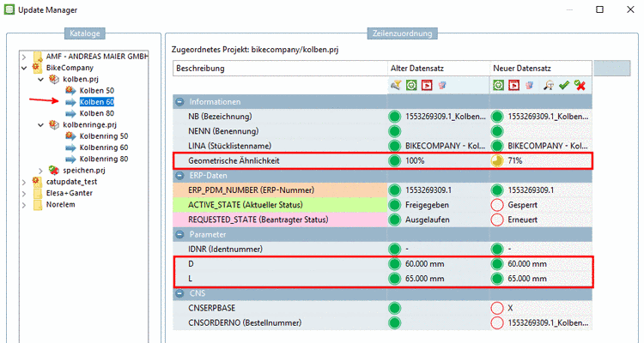644x343 pixels.
Task: Click the LINA (Stücklistenname) row label
Action: (x=229, y=146)
